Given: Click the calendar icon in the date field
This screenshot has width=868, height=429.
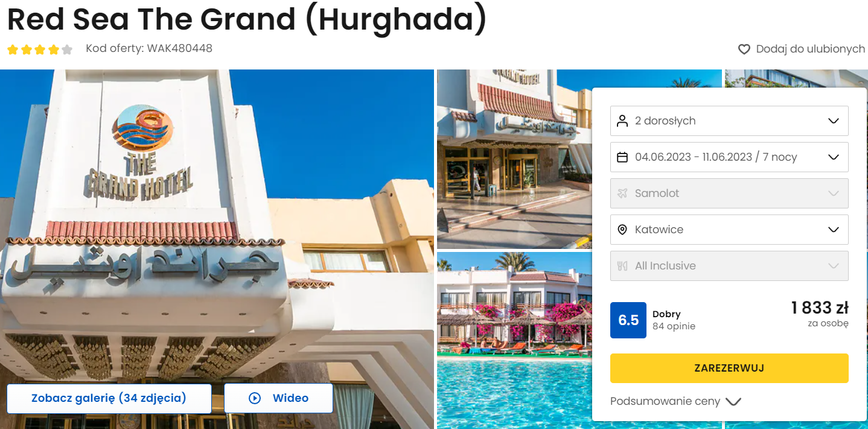Looking at the screenshot, I should click(622, 157).
